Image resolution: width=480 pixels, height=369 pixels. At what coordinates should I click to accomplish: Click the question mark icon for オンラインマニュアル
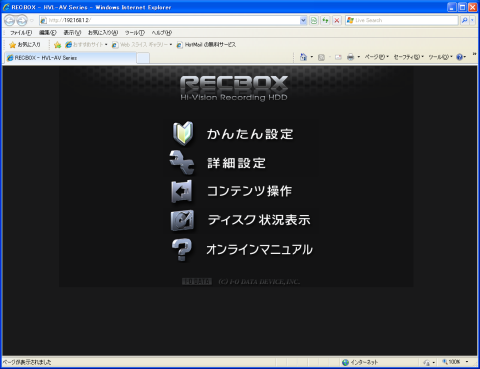click(182, 249)
